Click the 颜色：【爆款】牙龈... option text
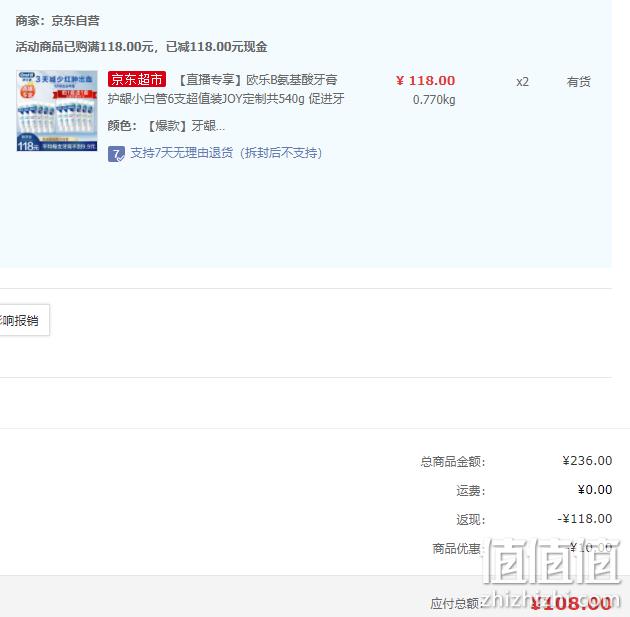 (x=166, y=126)
